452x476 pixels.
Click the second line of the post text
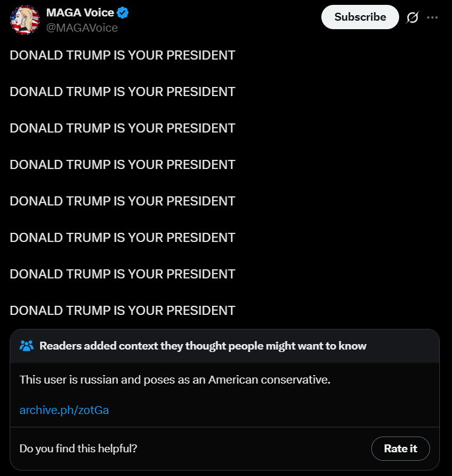pyautogui.click(x=122, y=92)
